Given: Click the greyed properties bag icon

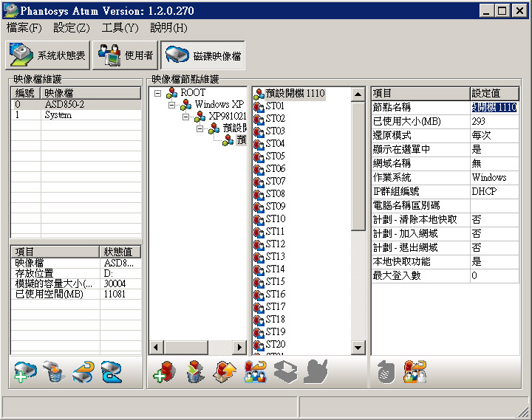Looking at the screenshot, I should [386, 372].
